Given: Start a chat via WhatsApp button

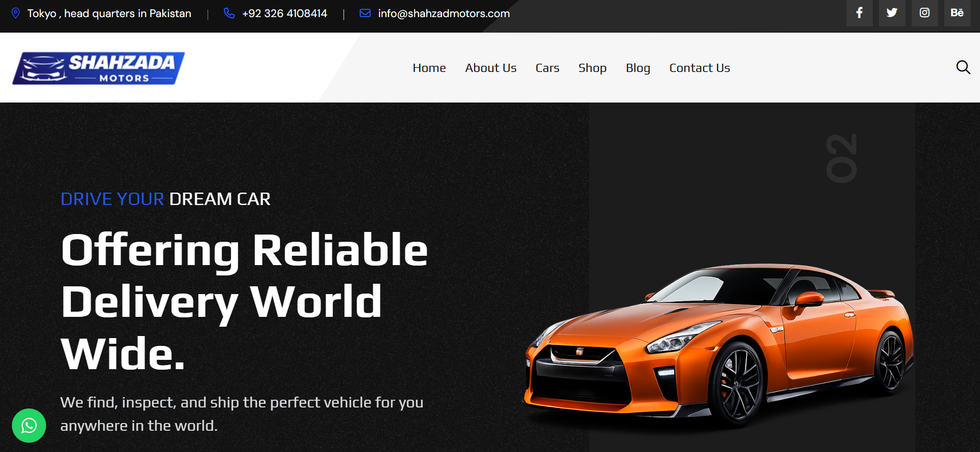Looking at the screenshot, I should (x=29, y=426).
